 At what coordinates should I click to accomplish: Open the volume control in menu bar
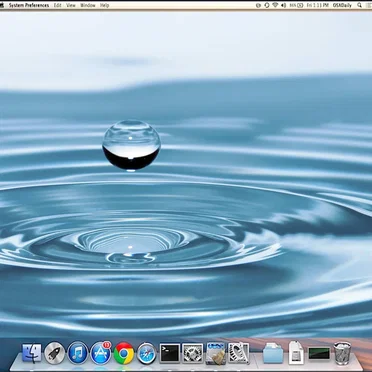click(283, 5)
